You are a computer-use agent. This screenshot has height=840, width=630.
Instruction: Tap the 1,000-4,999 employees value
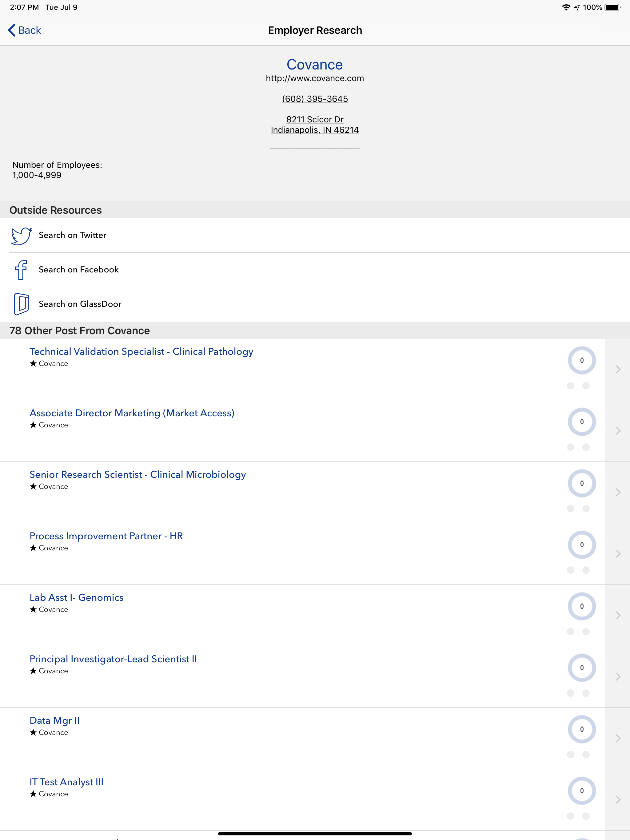pyautogui.click(x=37, y=175)
